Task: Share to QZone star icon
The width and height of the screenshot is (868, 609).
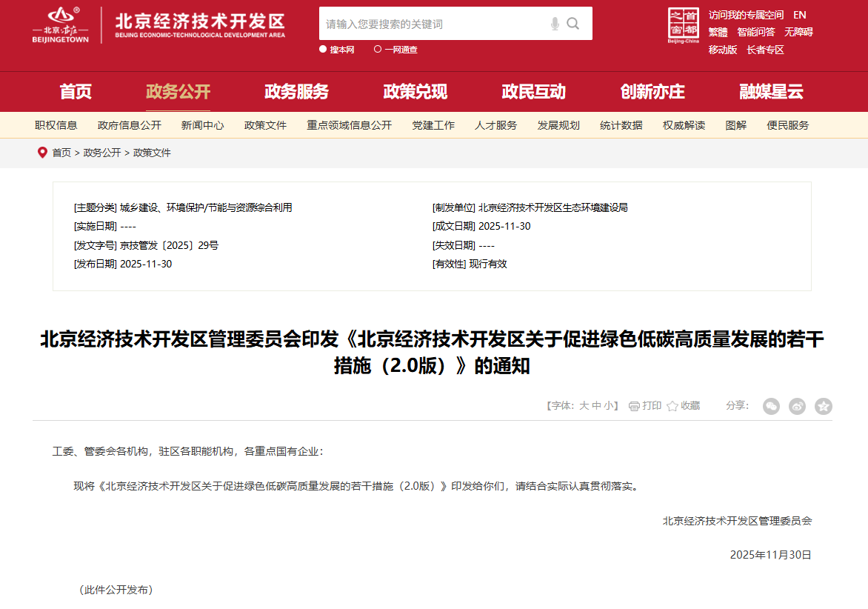Action: tap(823, 406)
